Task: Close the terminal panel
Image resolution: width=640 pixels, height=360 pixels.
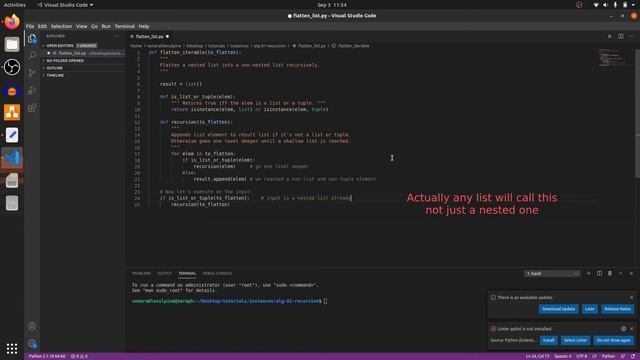Action: 631,273
